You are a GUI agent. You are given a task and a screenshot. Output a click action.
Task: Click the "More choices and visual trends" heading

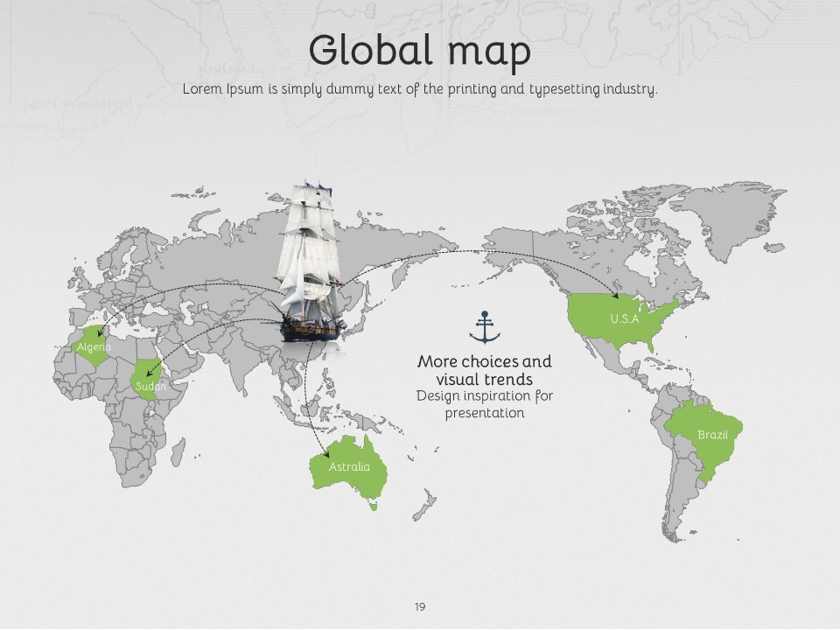[484, 370]
